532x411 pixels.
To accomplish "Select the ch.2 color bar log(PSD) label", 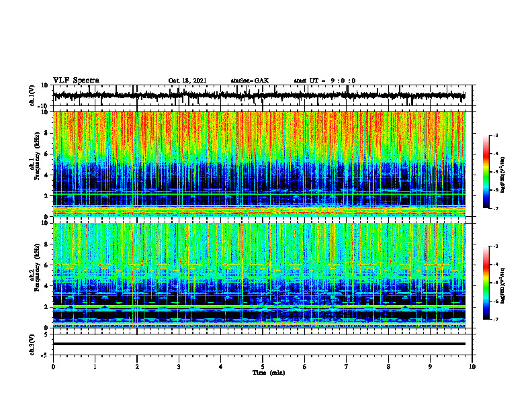I will click(503, 285).
